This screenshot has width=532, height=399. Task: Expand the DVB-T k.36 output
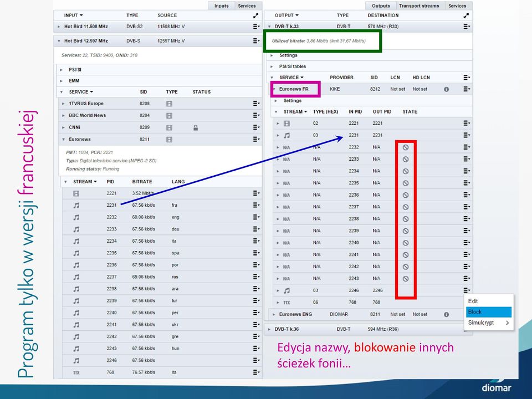(269, 329)
